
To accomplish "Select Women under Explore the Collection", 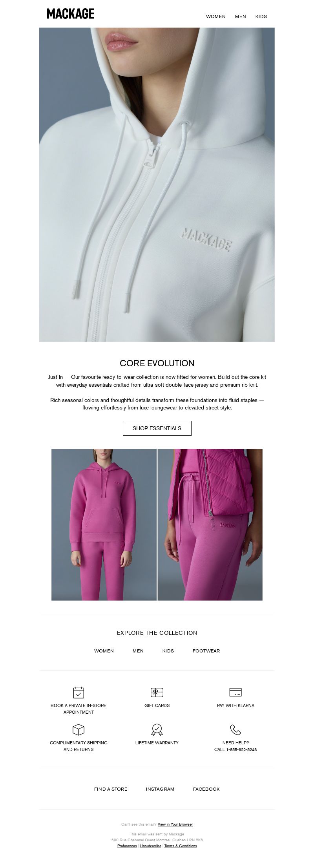I will tap(104, 651).
